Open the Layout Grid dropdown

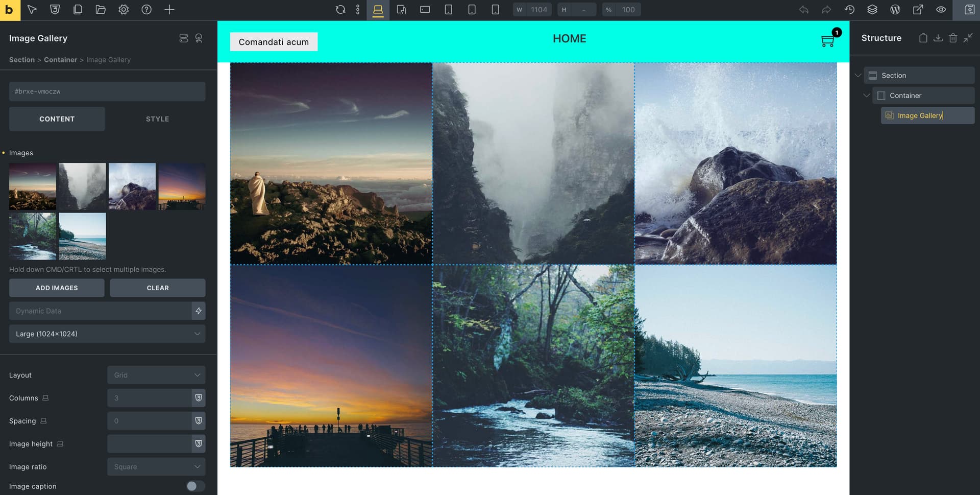[156, 375]
